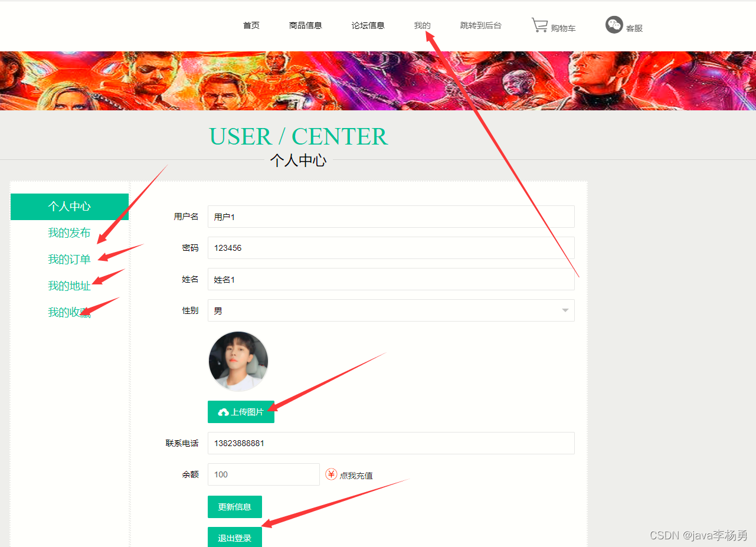Click the round user avatar photo

[x=238, y=361]
